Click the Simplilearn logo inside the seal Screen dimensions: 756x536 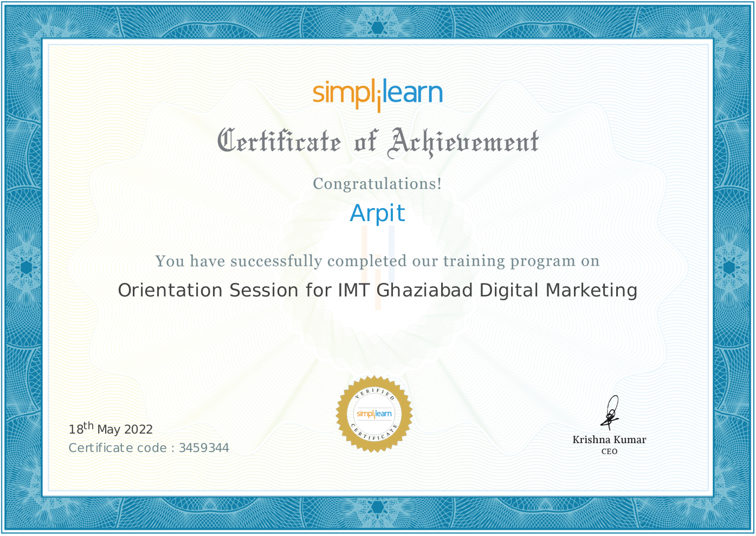click(373, 415)
